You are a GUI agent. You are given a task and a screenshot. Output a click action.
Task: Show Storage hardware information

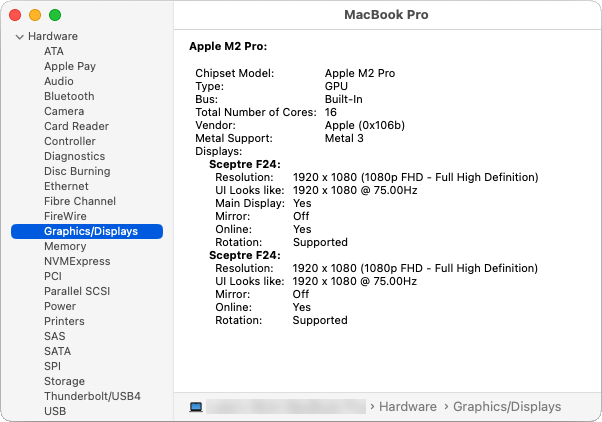(x=64, y=381)
